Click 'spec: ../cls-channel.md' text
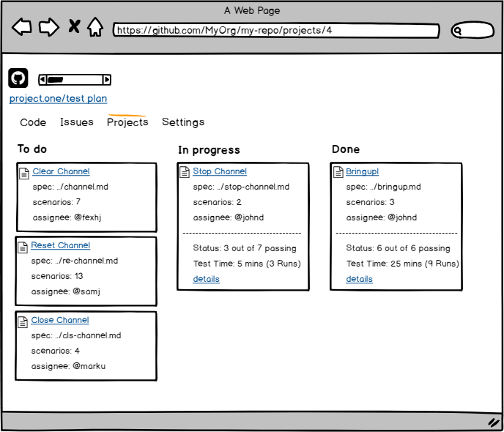Image resolution: width=504 pixels, height=432 pixels. (x=76, y=335)
